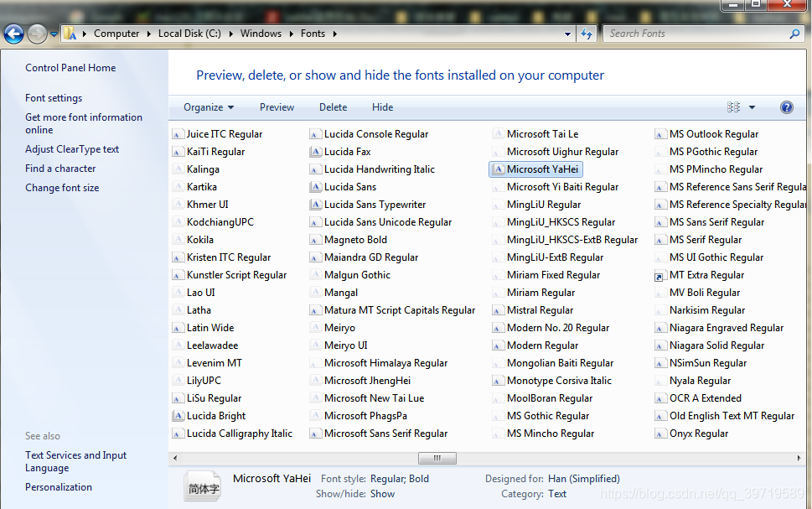Viewport: 812px width, 509px height.
Task: Open Font settings link
Action: click(54, 98)
